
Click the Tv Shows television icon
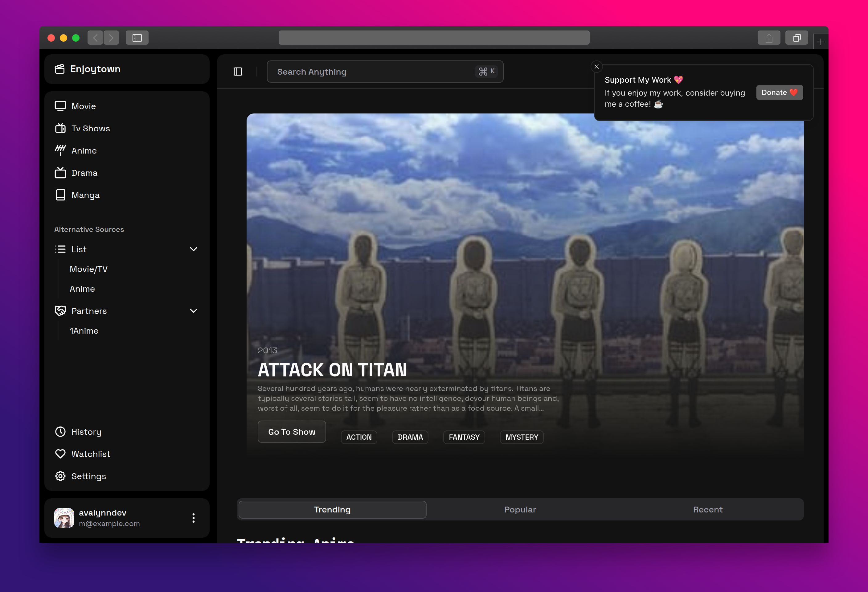[x=60, y=129]
